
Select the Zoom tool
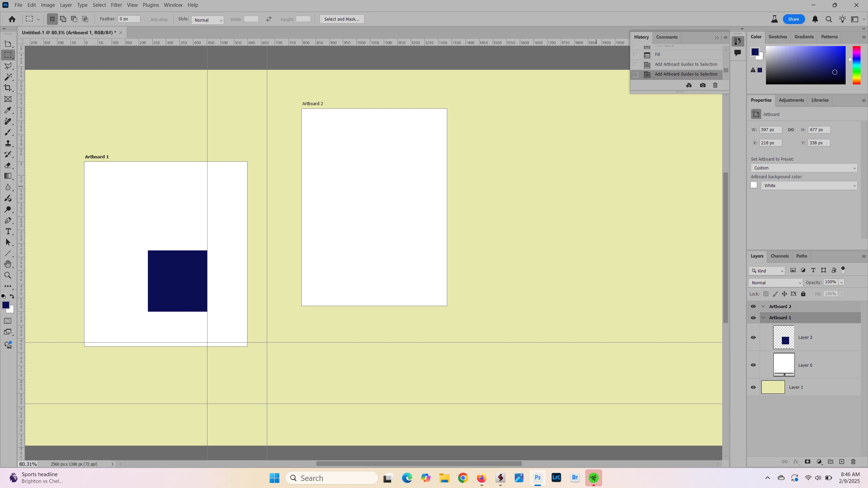(8, 276)
